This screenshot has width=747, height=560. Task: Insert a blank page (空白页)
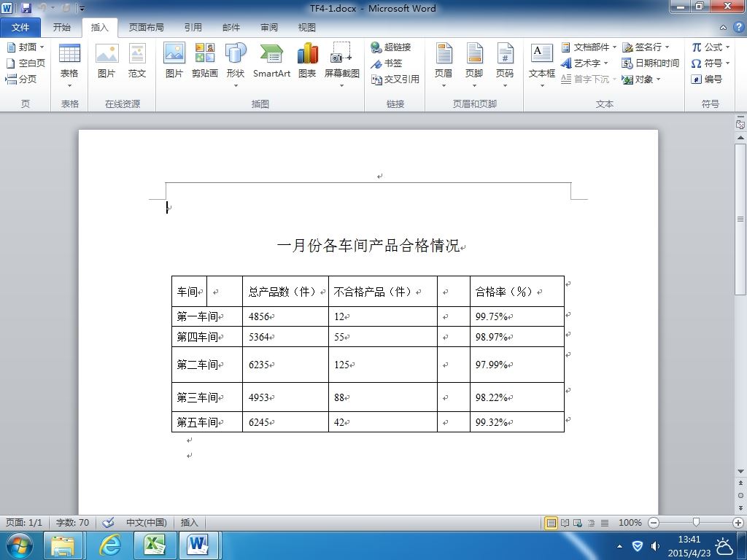point(26,63)
